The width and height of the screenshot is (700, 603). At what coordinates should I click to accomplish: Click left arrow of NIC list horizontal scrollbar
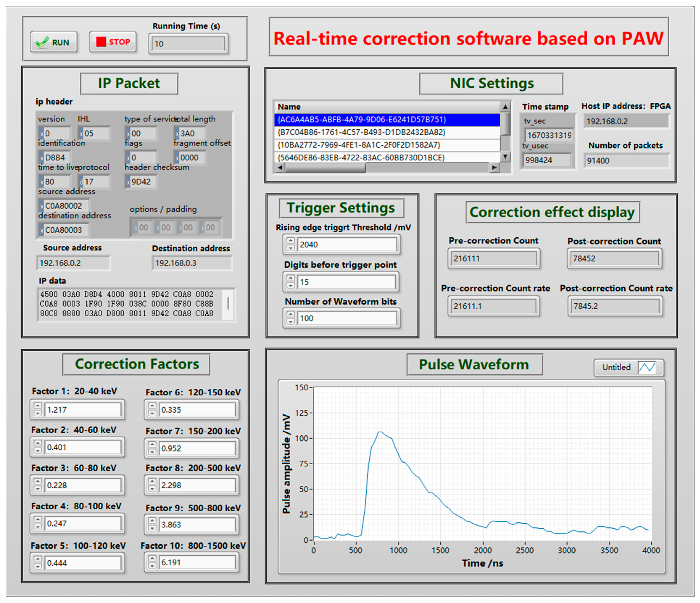[280, 167]
